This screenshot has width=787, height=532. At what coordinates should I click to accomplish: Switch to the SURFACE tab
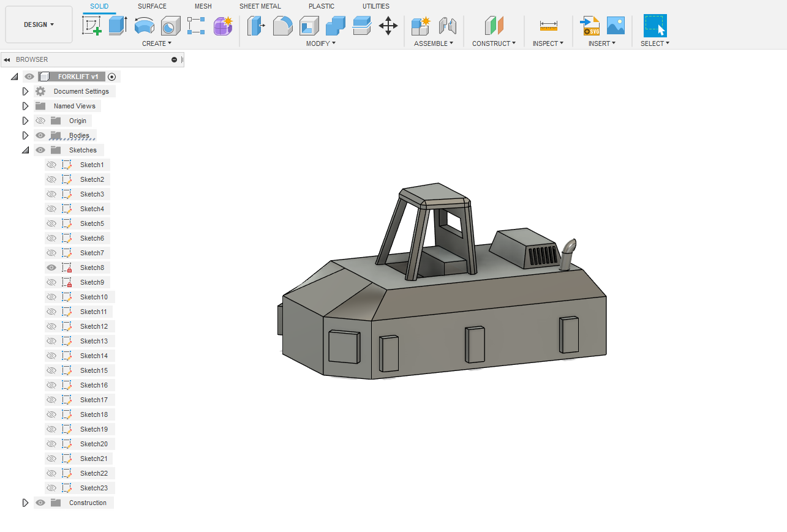pyautogui.click(x=152, y=6)
